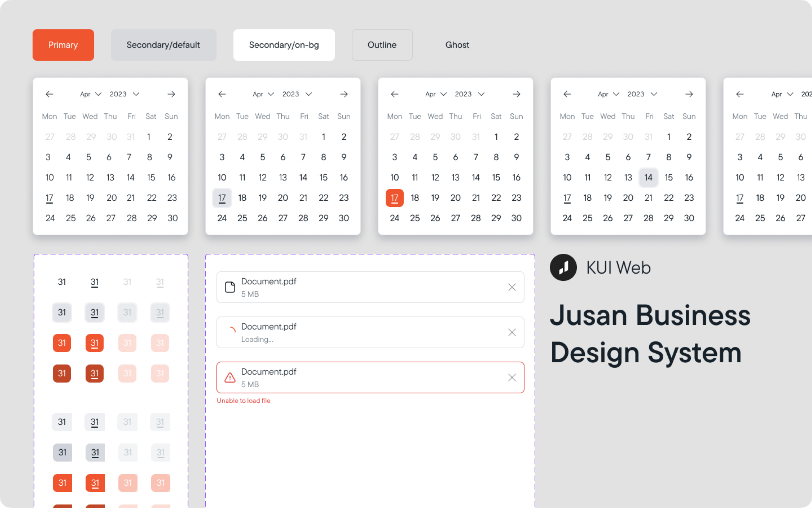Cancel the loading Document.pdf upload
812x508 pixels.
tap(512, 332)
